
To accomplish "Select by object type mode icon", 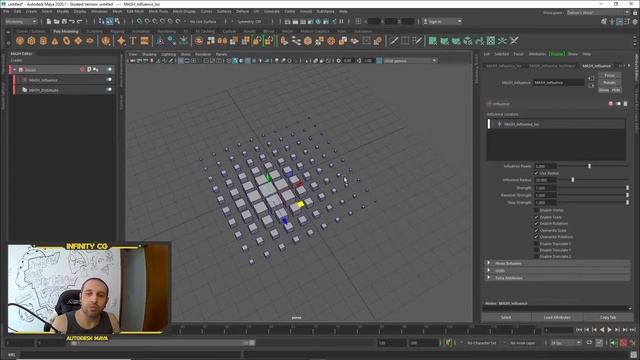I will 109,21.
